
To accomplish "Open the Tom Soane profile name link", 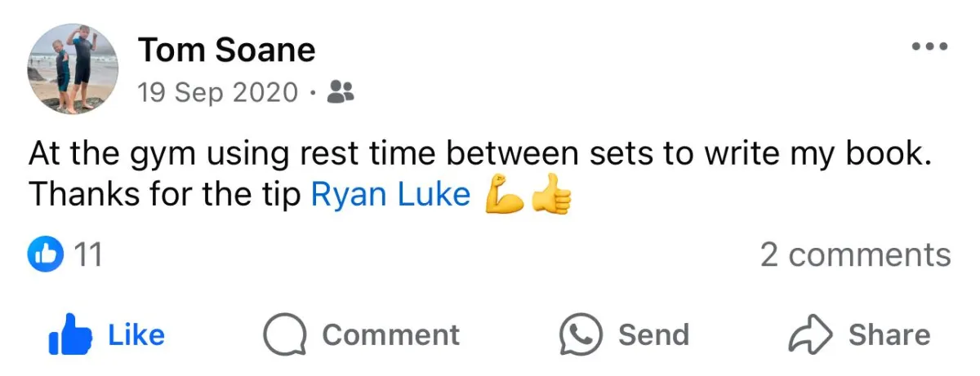I will [x=226, y=51].
